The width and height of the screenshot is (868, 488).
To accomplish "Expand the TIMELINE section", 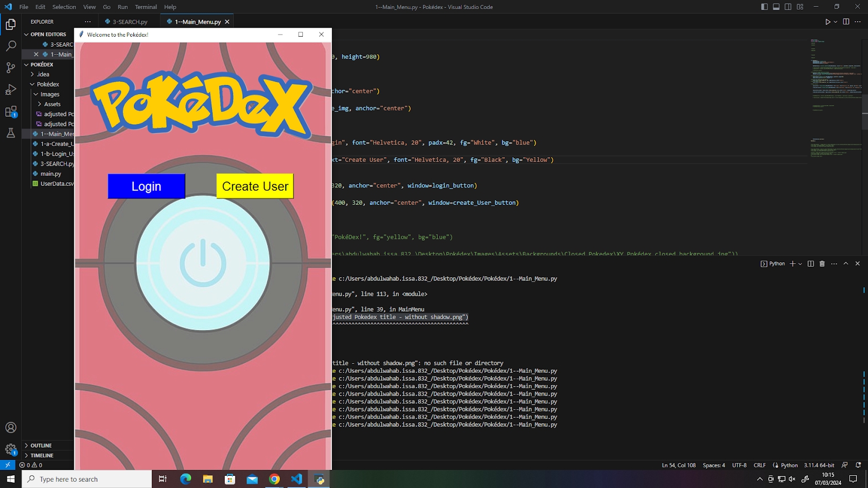I will pos(42,456).
